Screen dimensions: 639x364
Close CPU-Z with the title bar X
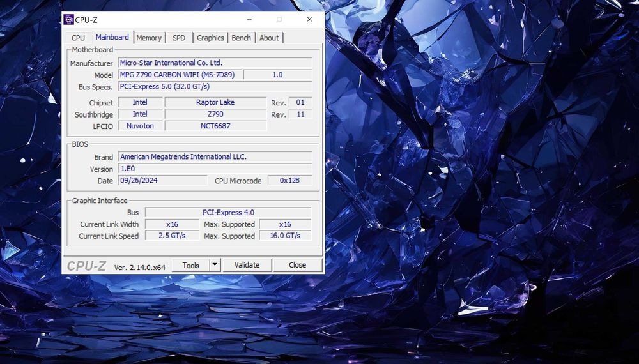[310, 19]
